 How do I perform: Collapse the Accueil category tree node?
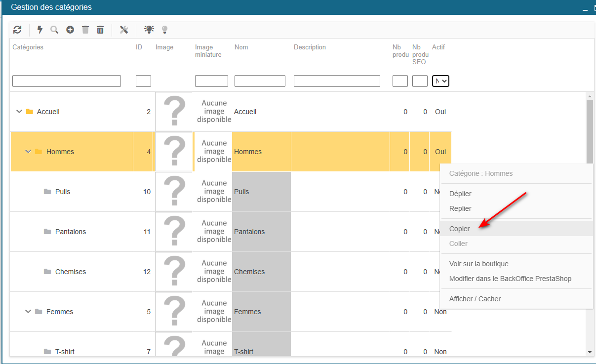coord(19,112)
